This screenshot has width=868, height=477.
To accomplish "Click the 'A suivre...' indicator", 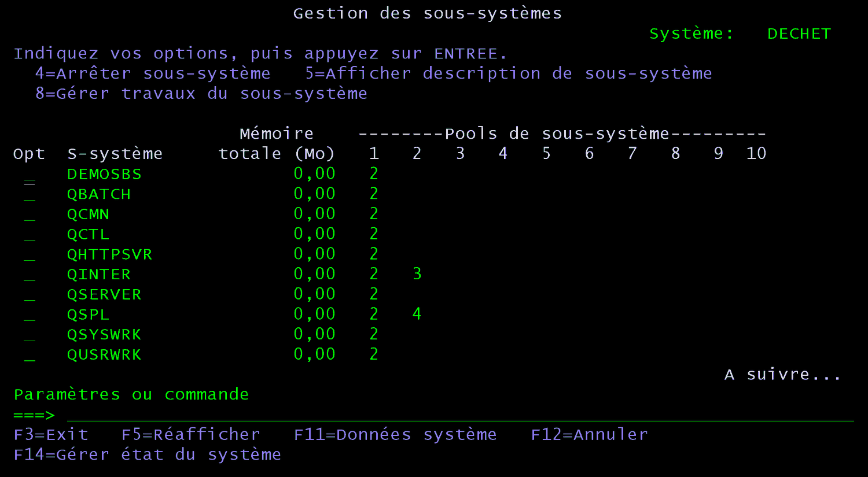I will point(782,374).
